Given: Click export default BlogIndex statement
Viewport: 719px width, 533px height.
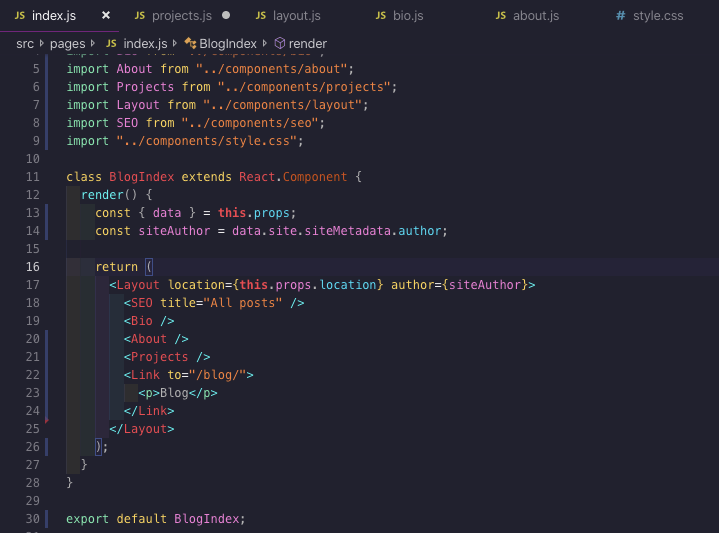Looking at the screenshot, I should point(156,518).
